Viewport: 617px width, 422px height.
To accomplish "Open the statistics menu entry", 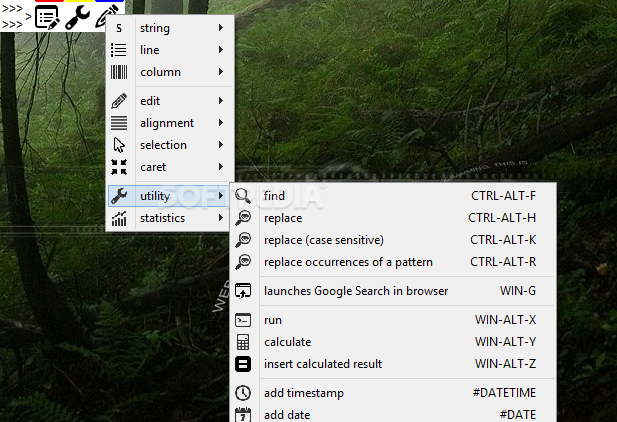I will tap(170, 218).
